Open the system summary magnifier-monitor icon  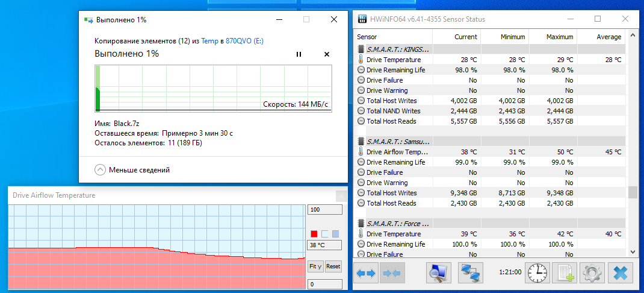tap(439, 273)
